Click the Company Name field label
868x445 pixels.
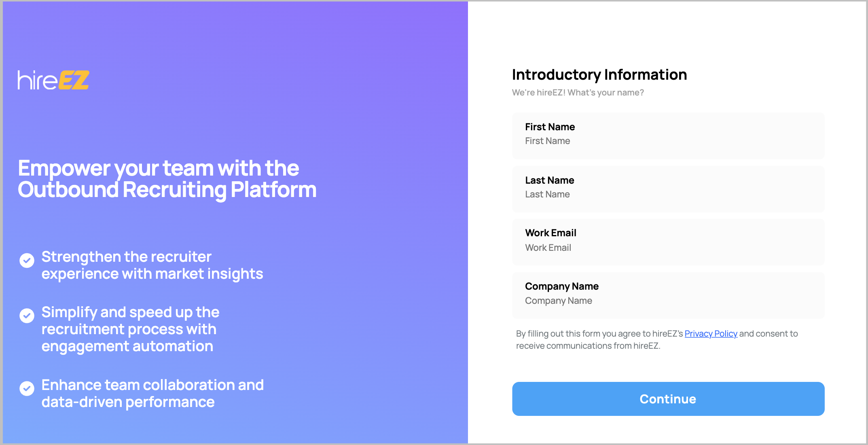pos(562,286)
